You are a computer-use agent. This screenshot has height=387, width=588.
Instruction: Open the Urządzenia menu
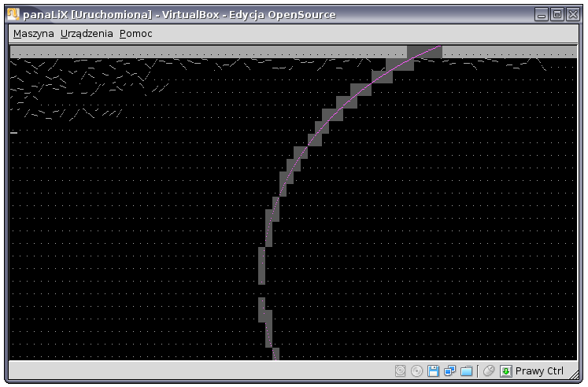click(87, 34)
